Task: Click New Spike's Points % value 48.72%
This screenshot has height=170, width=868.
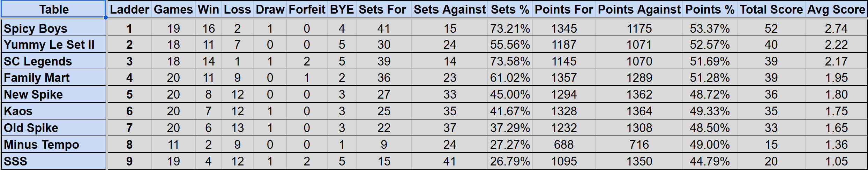Action: coord(710,95)
